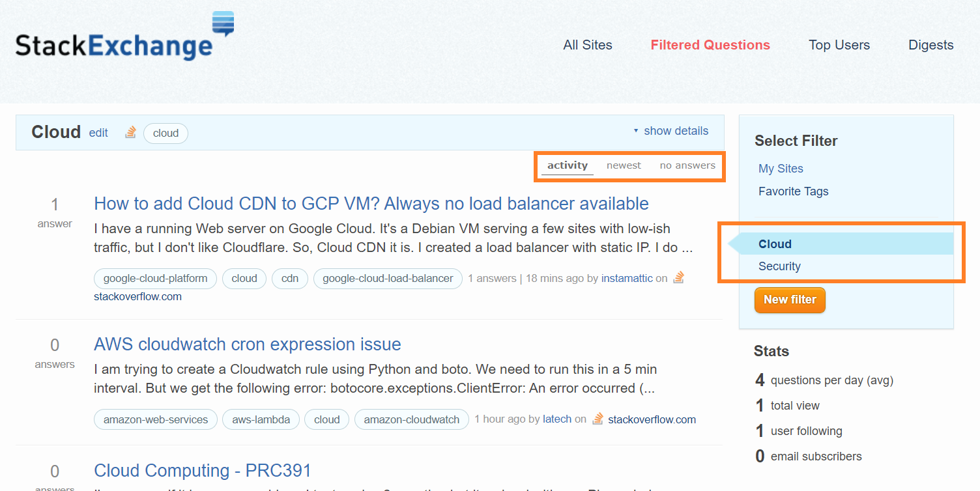This screenshot has height=491, width=980.
Task: Open the AWS cloudwatch cron expression issue question
Action: click(x=248, y=344)
